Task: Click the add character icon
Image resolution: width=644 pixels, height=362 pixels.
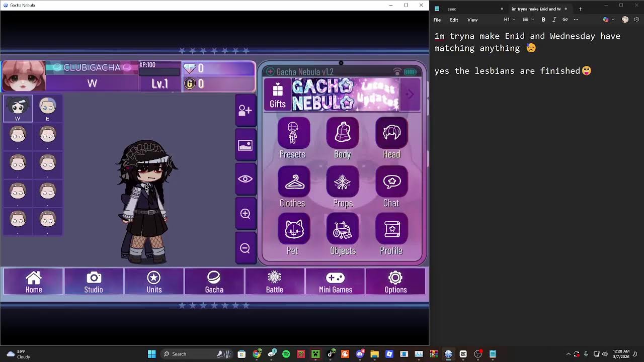Action: (x=245, y=110)
